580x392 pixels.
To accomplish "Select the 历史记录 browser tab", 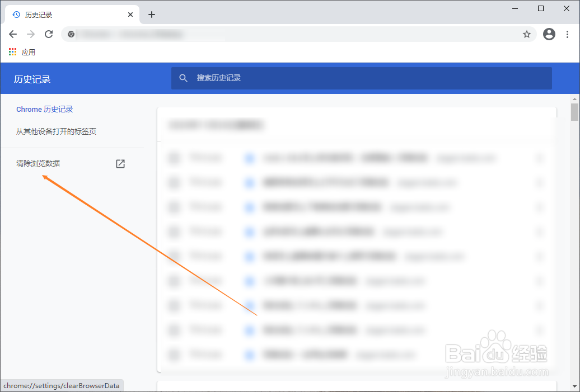I will [73, 15].
